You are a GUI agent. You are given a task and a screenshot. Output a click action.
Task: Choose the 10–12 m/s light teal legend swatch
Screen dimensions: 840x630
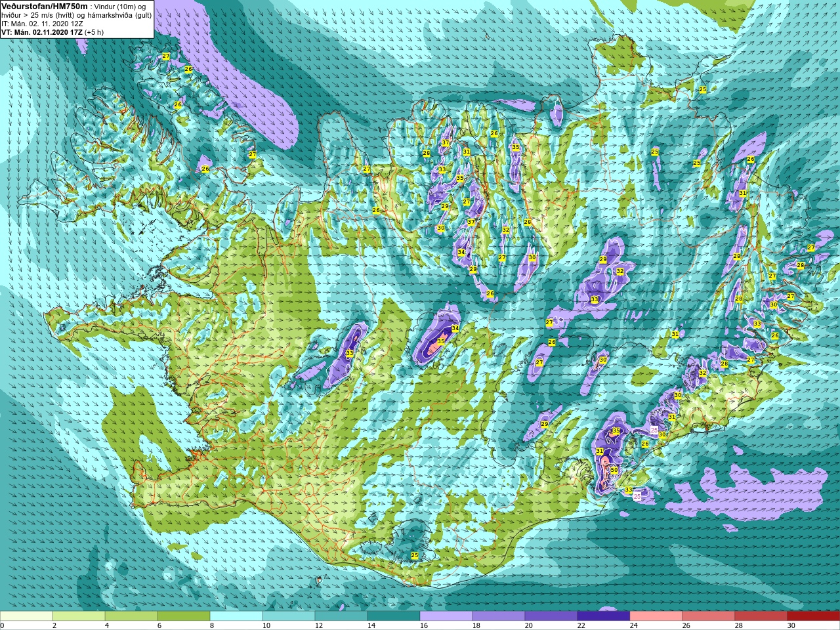[289, 616]
